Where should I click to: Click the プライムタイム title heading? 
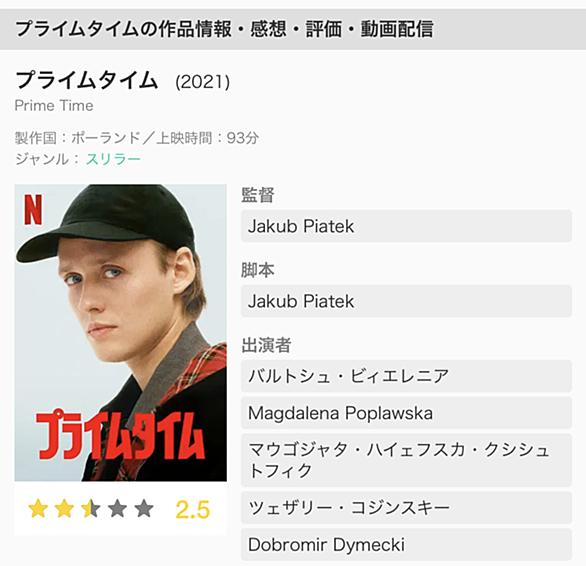coord(86,80)
